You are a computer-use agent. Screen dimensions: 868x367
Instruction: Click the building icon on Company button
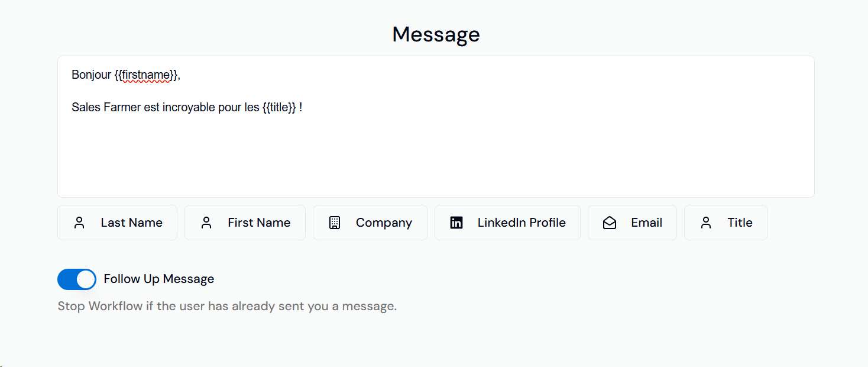[335, 223]
